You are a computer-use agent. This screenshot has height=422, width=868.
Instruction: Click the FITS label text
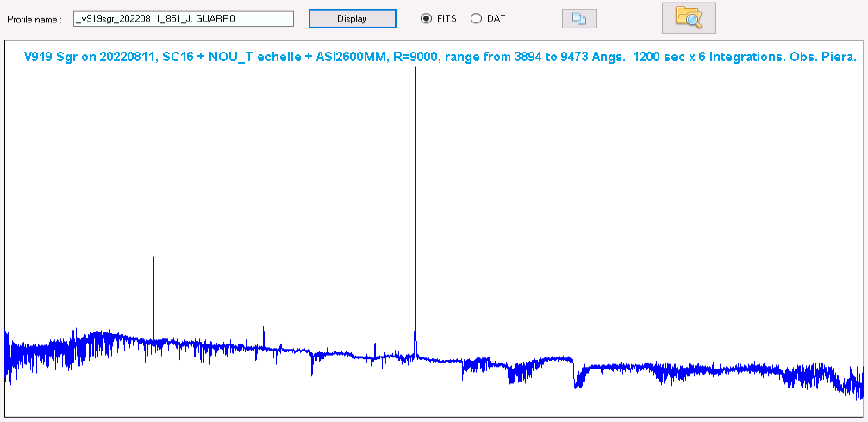click(x=446, y=19)
